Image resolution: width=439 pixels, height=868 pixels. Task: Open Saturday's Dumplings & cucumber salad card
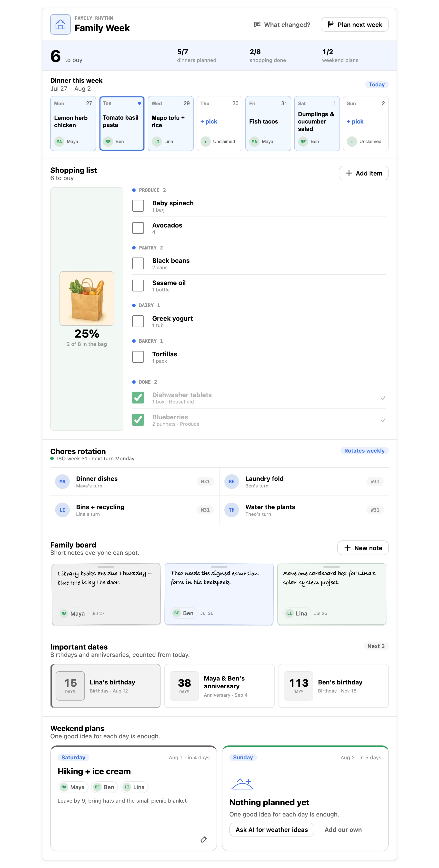pyautogui.click(x=317, y=123)
